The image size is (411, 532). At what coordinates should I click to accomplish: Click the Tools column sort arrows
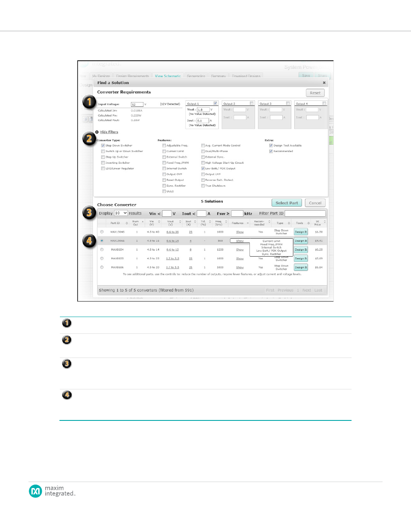click(x=308, y=223)
